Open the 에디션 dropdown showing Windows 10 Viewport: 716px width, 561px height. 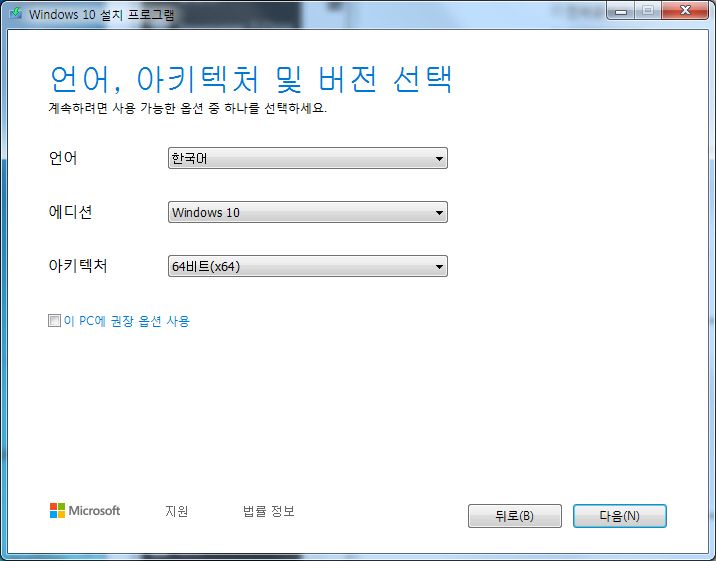click(x=308, y=212)
